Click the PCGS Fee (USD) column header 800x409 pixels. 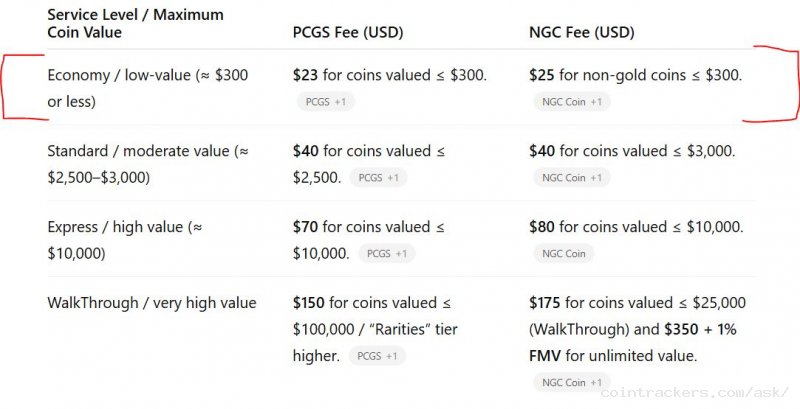pyautogui.click(x=349, y=32)
